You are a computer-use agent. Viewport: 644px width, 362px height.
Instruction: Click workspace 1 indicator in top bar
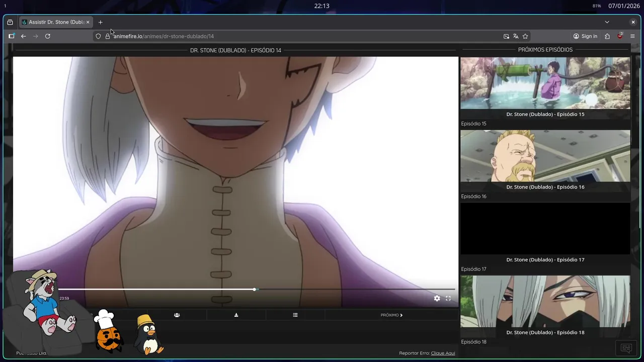pyautogui.click(x=5, y=6)
